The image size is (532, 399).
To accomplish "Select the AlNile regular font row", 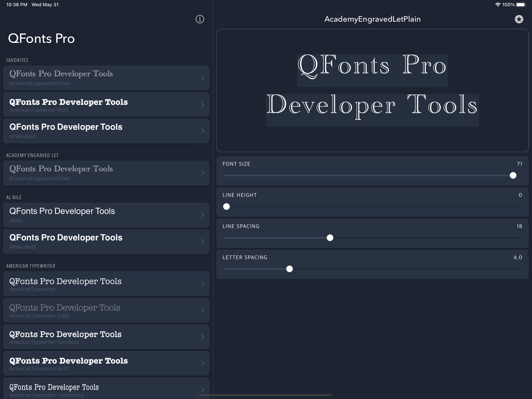I will [x=106, y=215].
